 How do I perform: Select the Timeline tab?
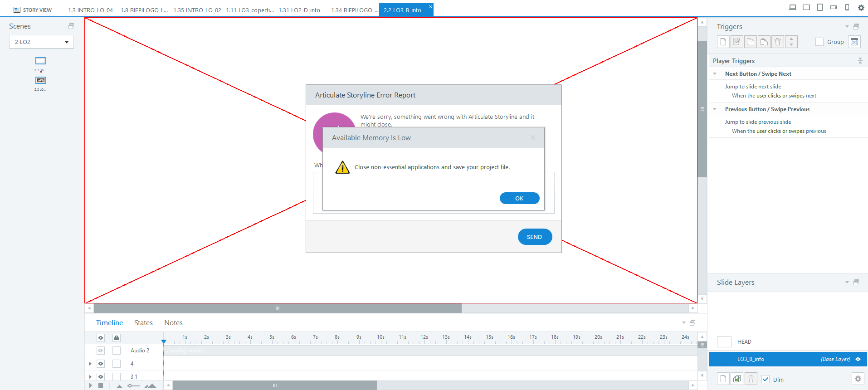pos(109,323)
